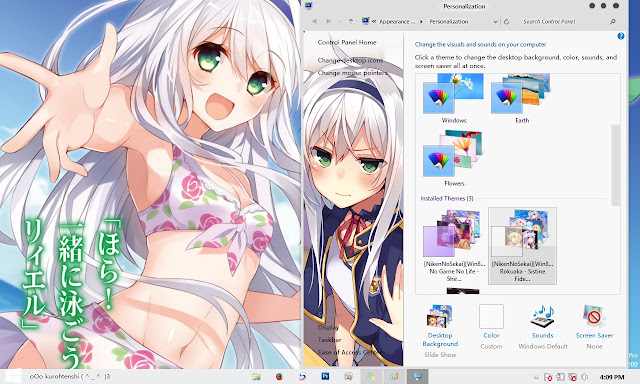Activate the Personalization taskbar button
This screenshot has width=640, height=384.
click(x=417, y=377)
